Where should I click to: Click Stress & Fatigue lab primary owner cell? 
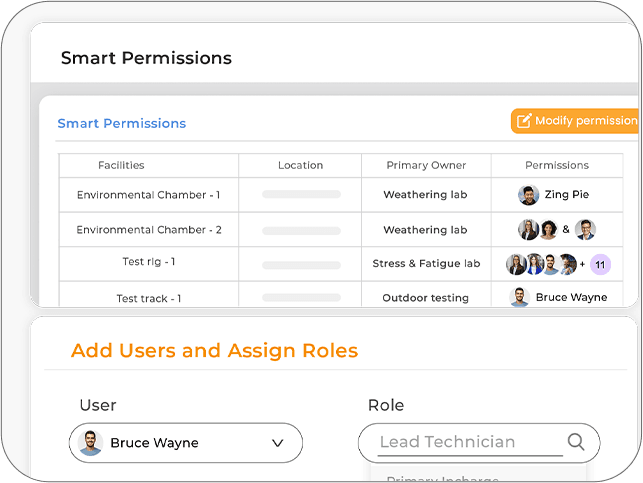pos(426,264)
